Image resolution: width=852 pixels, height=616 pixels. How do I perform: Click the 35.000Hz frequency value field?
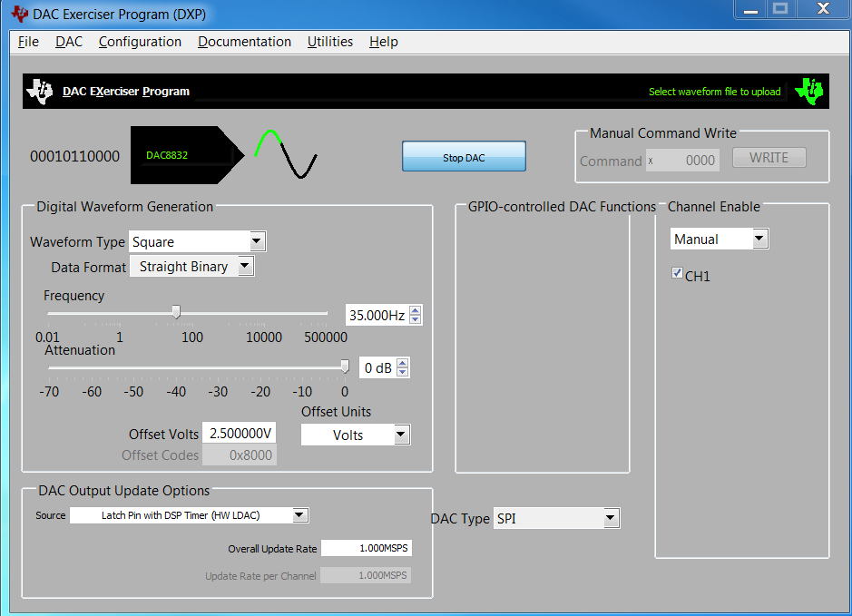[377, 315]
